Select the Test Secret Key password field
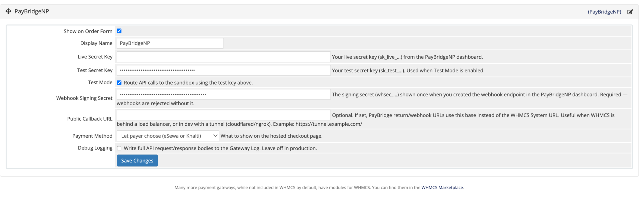 (x=223, y=70)
